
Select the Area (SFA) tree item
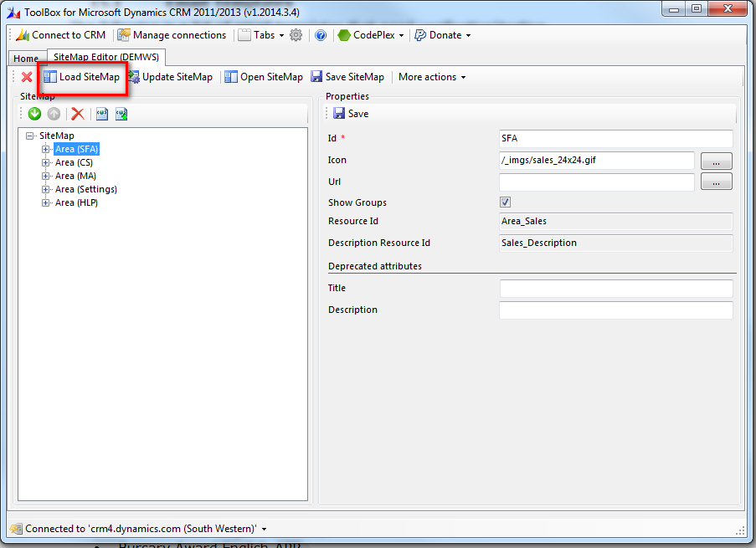pos(77,150)
